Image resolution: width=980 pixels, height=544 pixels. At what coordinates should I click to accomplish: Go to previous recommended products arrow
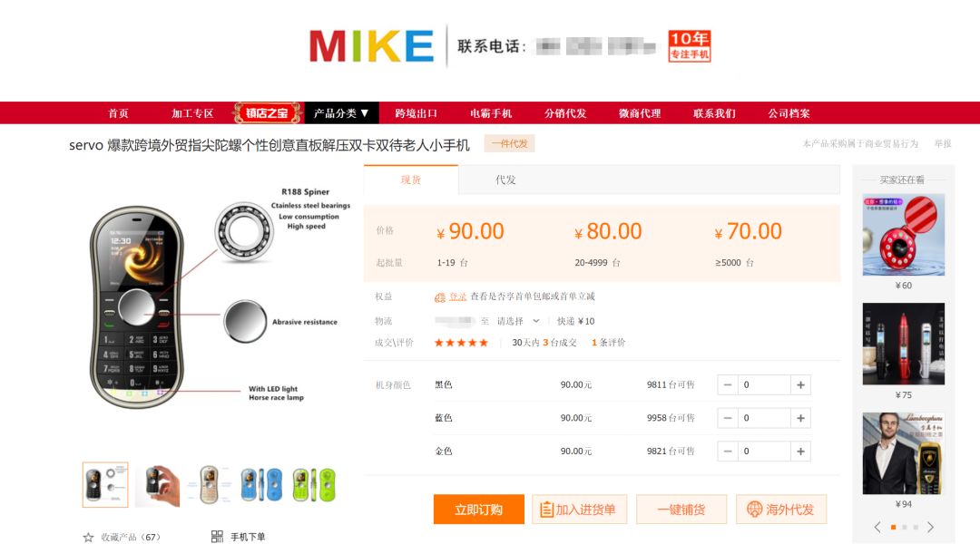point(877,527)
